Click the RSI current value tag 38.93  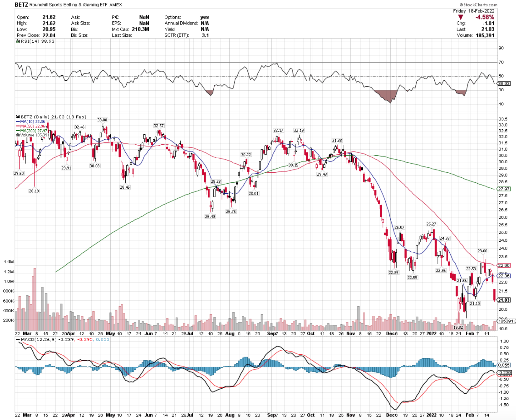[x=504, y=83]
